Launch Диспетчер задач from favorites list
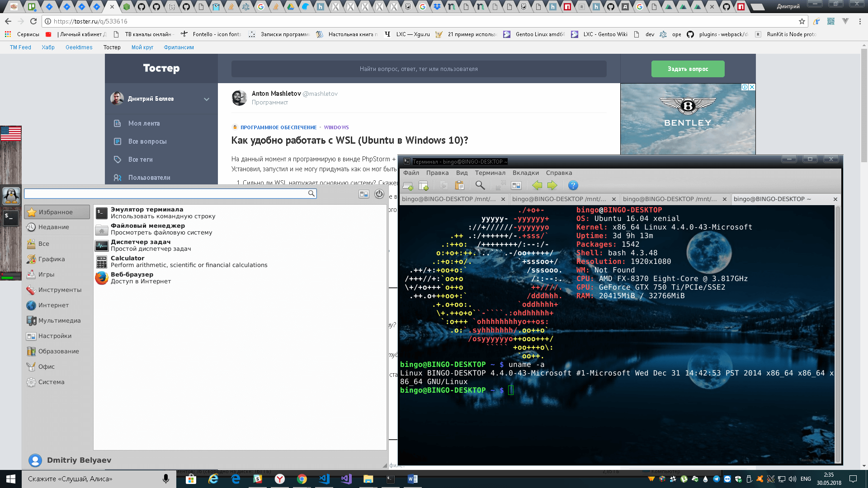Viewport: 868px width, 488px height. point(240,245)
